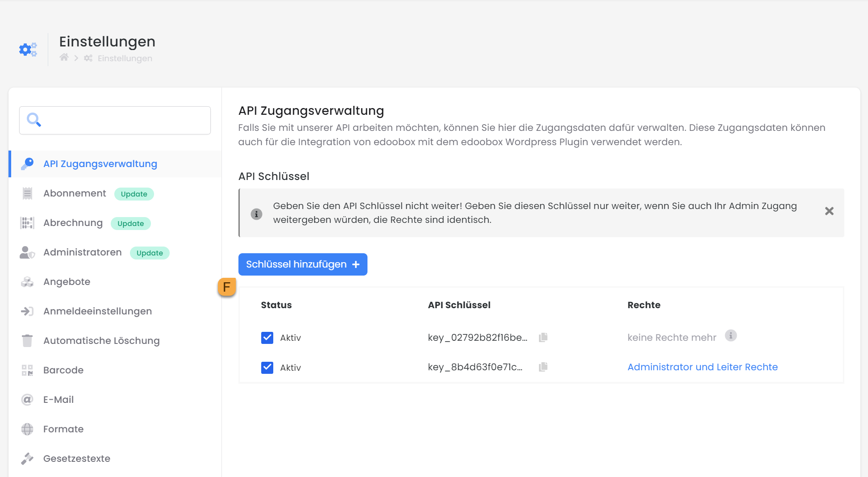Open the Abrechnung settings section
Screen dimensions: 868x477
[x=73, y=223]
